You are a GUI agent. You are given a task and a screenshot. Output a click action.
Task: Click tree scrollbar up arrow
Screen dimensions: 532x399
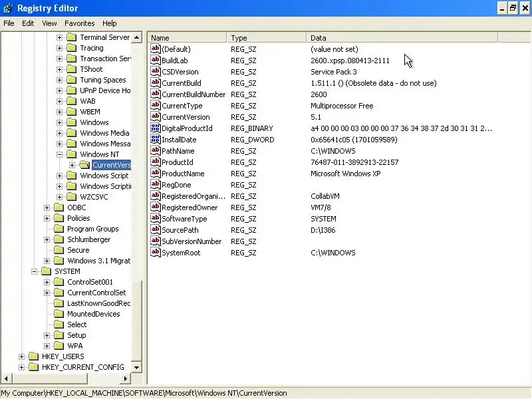[136, 37]
